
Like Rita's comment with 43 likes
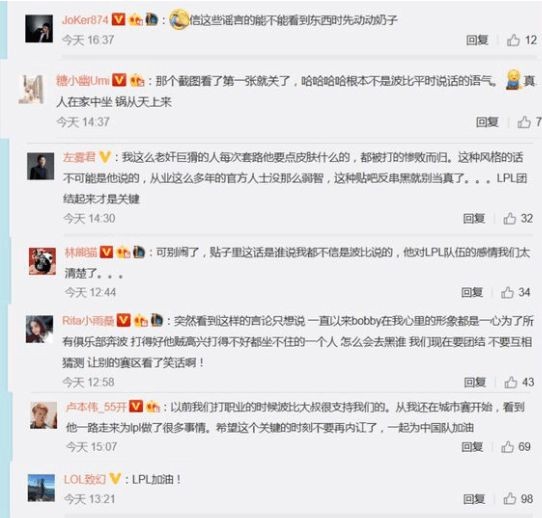pos(511,382)
